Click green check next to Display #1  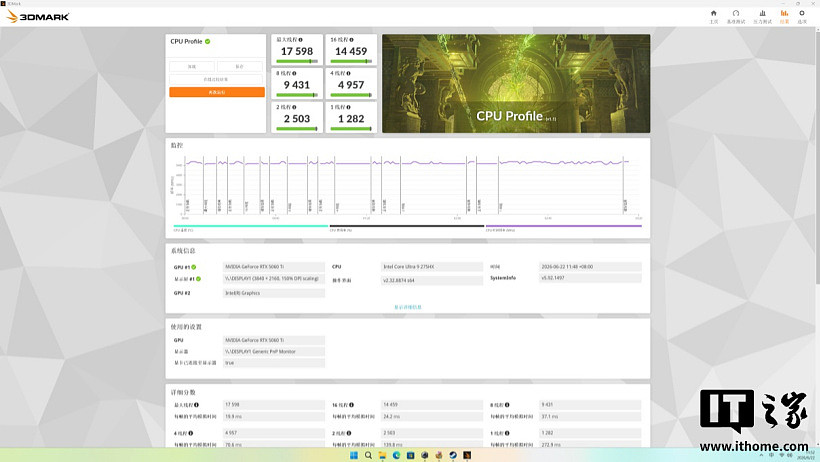click(x=198, y=279)
